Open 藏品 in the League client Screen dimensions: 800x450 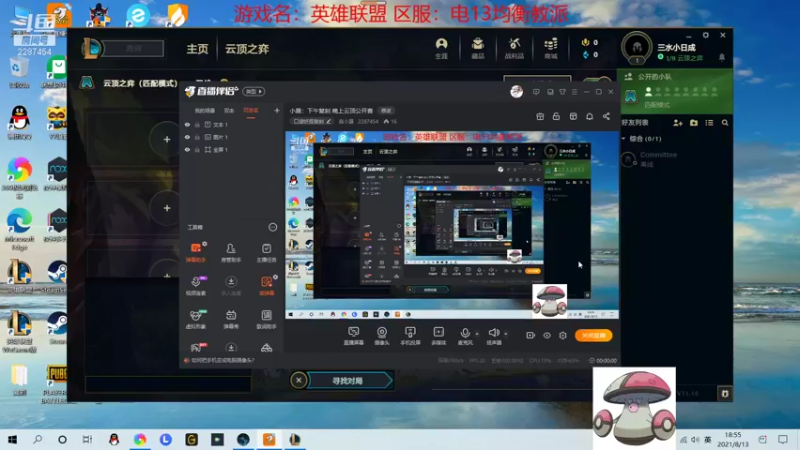tap(478, 48)
